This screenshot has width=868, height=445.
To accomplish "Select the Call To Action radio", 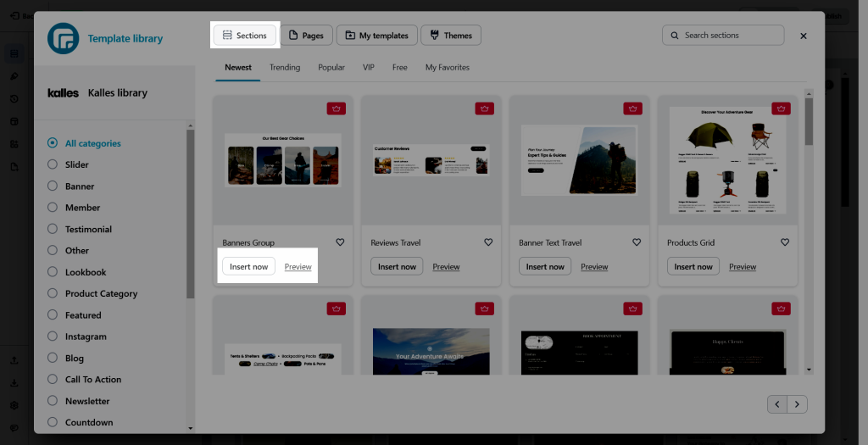I will pyautogui.click(x=53, y=379).
